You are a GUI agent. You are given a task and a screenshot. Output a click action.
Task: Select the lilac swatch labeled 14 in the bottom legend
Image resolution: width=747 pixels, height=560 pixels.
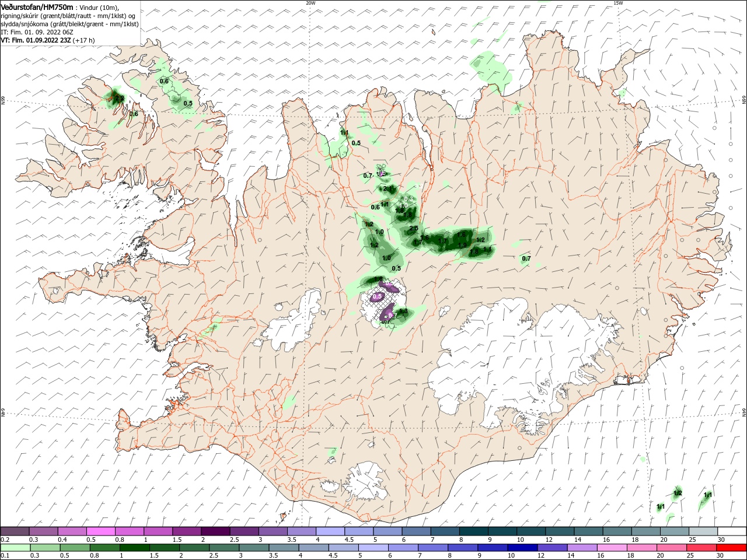tap(582, 548)
